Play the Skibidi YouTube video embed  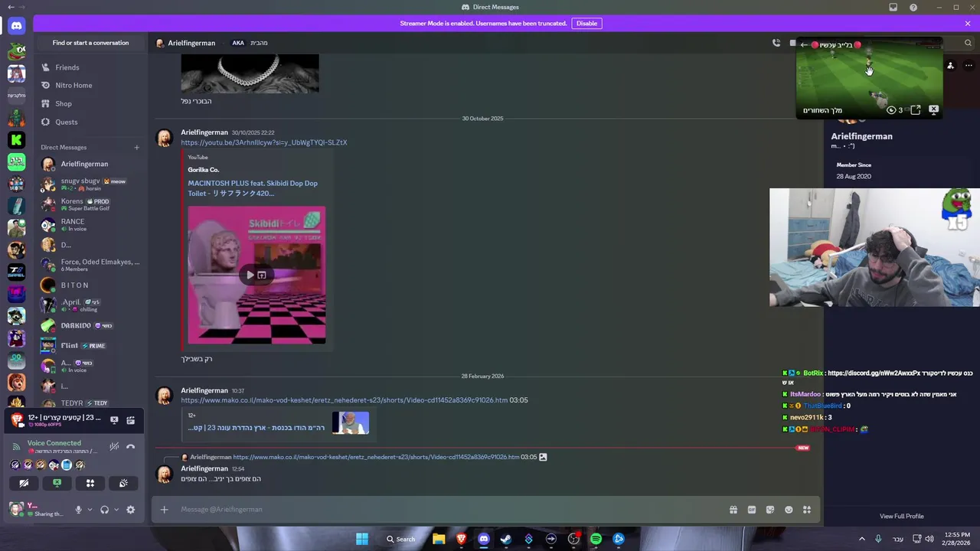[x=250, y=275]
